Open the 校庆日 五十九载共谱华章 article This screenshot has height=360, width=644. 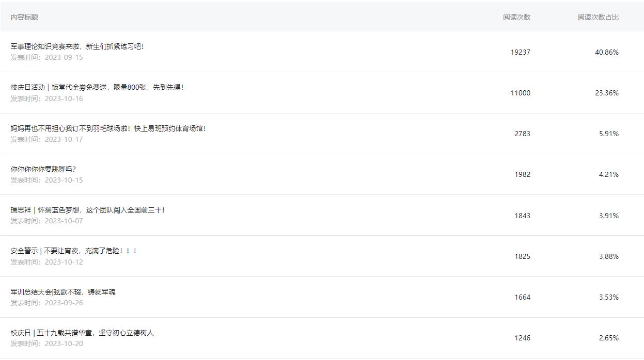tap(82, 333)
